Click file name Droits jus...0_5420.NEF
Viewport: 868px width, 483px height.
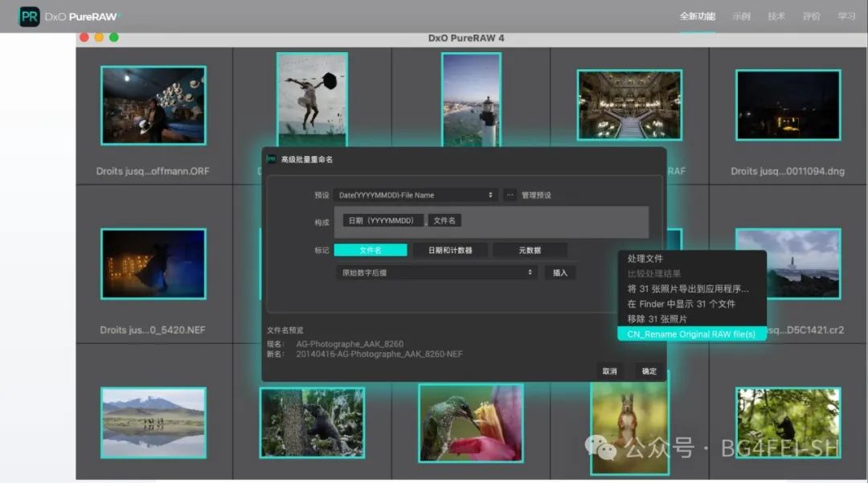[x=152, y=330]
